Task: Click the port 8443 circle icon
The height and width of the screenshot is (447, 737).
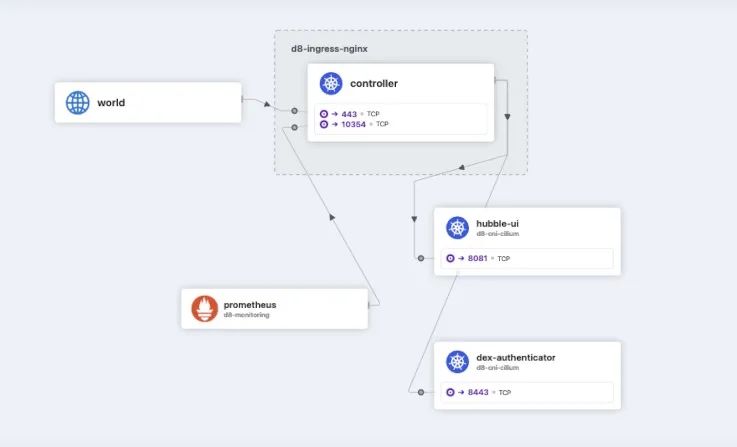Action: (x=450, y=392)
